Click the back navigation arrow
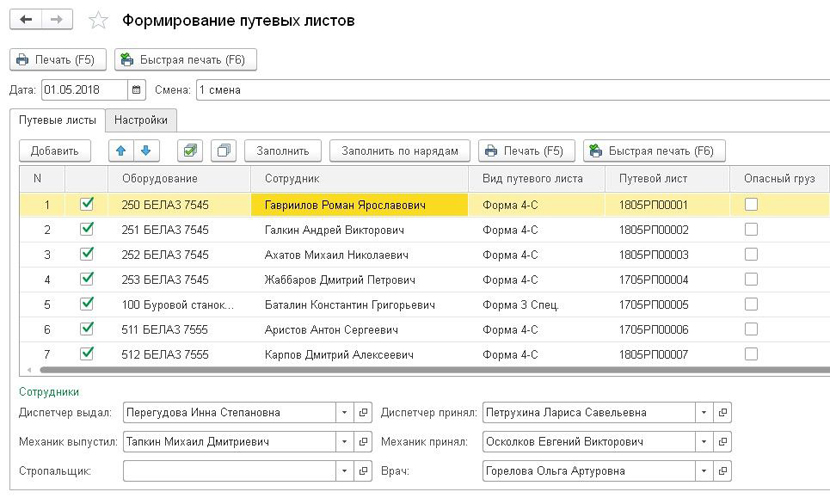Viewport: 830px width, 498px height. point(26,20)
